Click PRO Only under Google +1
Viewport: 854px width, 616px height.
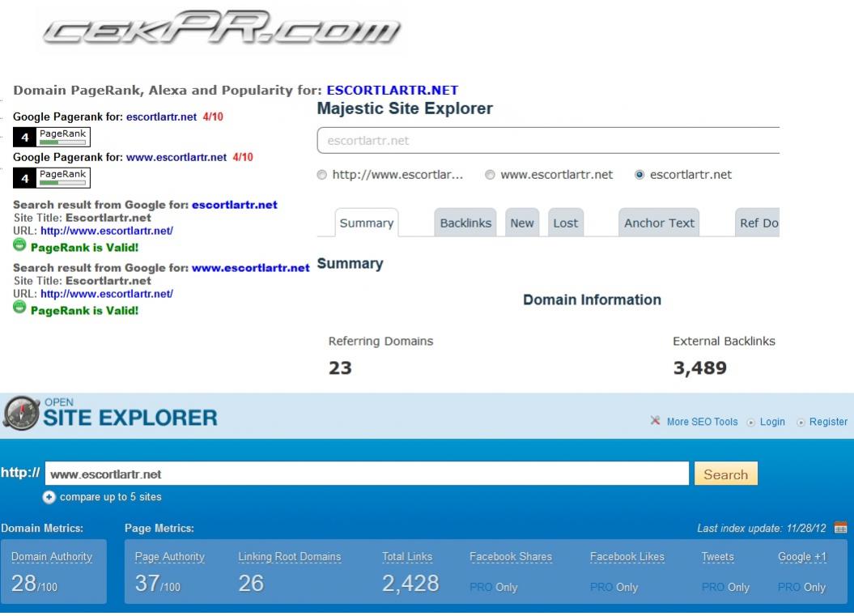pyautogui.click(x=801, y=587)
